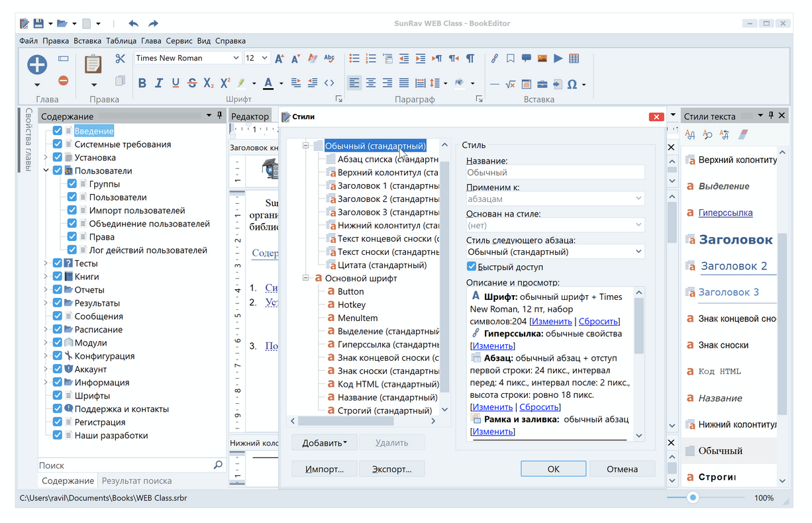
Task: Collapse the Пользователи tree node
Action: point(46,171)
